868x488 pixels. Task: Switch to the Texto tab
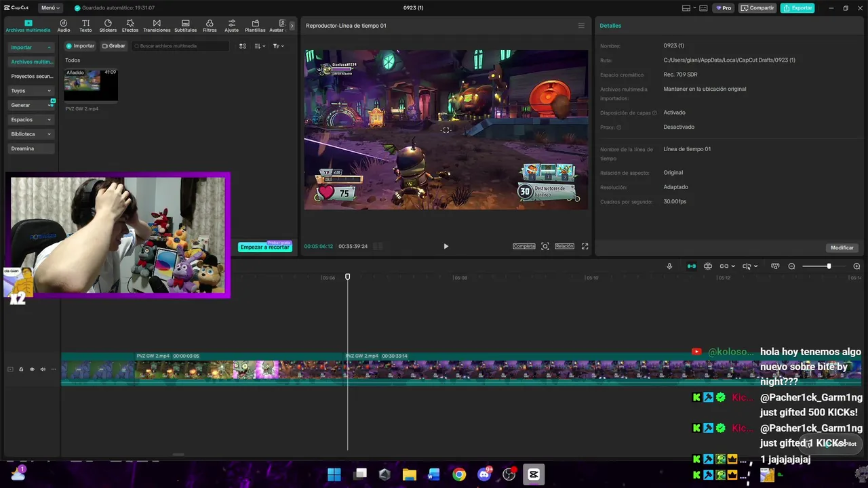click(x=85, y=26)
